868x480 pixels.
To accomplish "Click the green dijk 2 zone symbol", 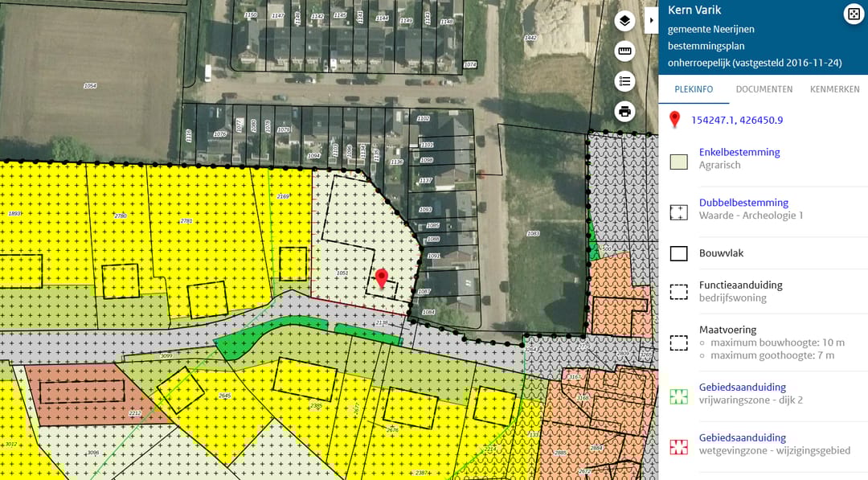I will coord(679,396).
